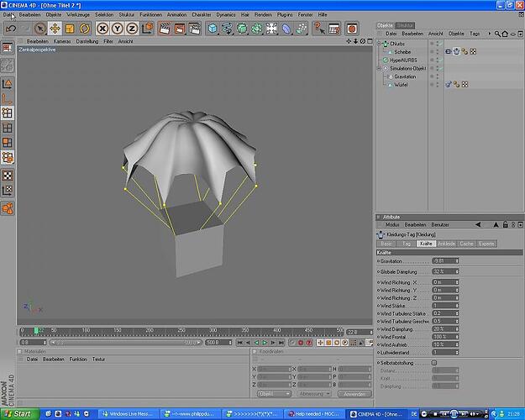Render the active view clapperboard icon
Viewport: 525px width, 420px height.
tap(165, 29)
